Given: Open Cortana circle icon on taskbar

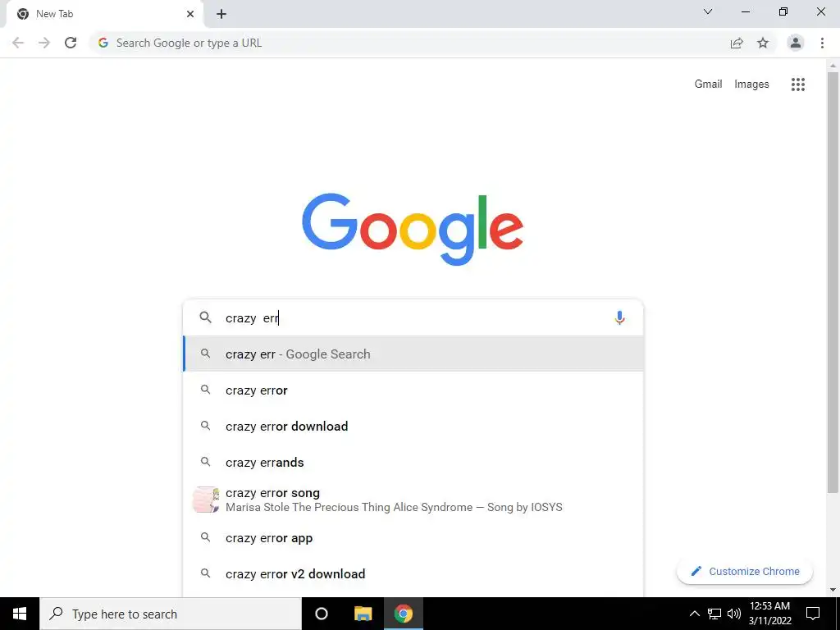Looking at the screenshot, I should 322,614.
